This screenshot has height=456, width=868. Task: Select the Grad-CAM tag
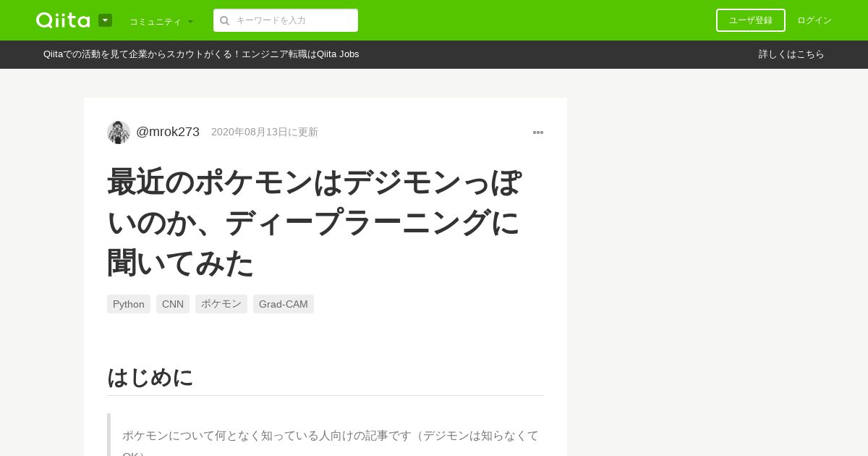(x=284, y=304)
